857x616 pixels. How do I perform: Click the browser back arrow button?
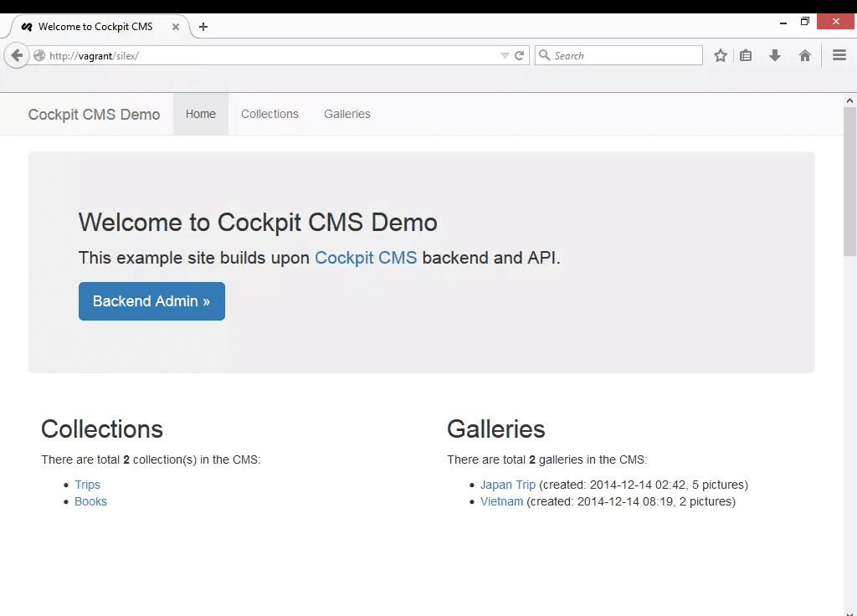(17, 56)
